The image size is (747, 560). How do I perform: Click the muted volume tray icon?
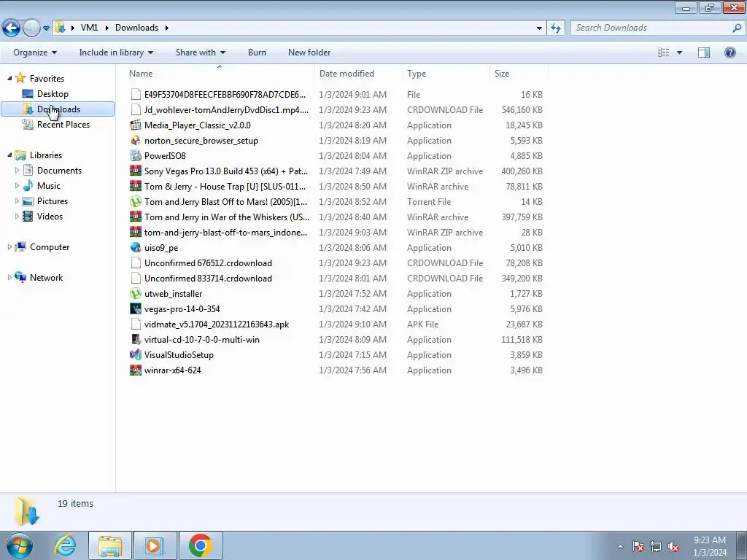(673, 546)
